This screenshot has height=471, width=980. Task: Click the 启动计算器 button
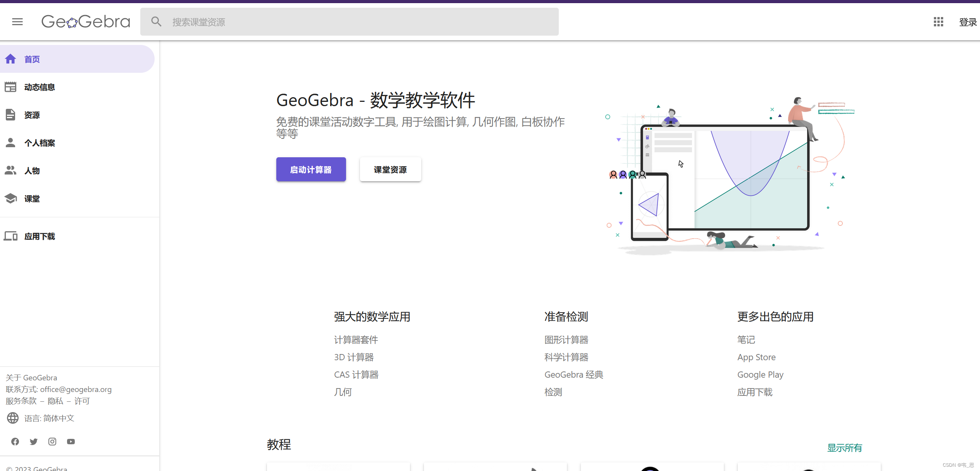click(311, 169)
